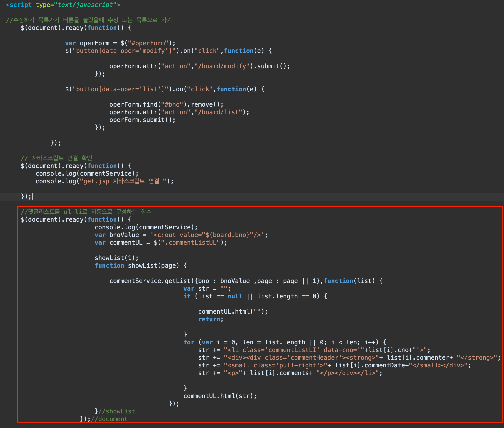
Task: Click the opening script tag keyword
Action: [20, 5]
